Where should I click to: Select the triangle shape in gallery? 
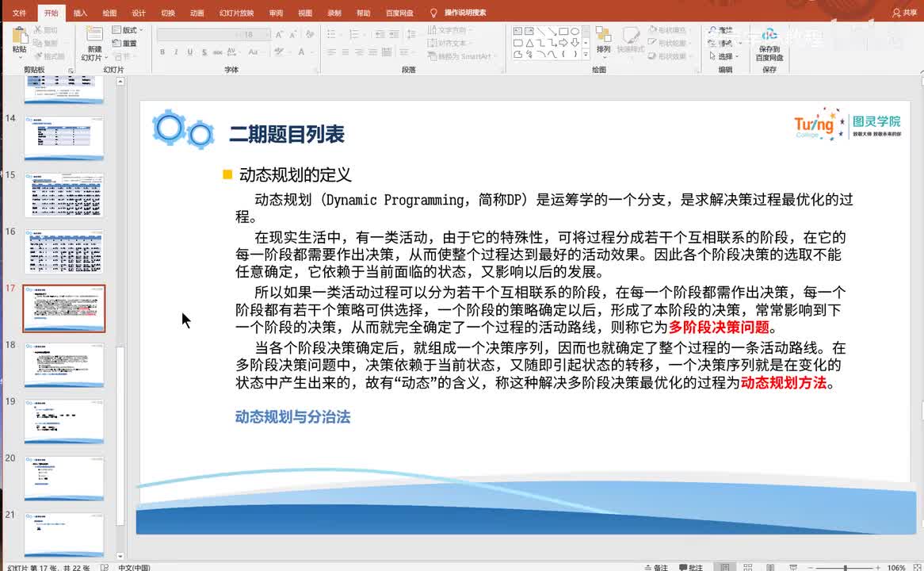pyautogui.click(x=529, y=43)
